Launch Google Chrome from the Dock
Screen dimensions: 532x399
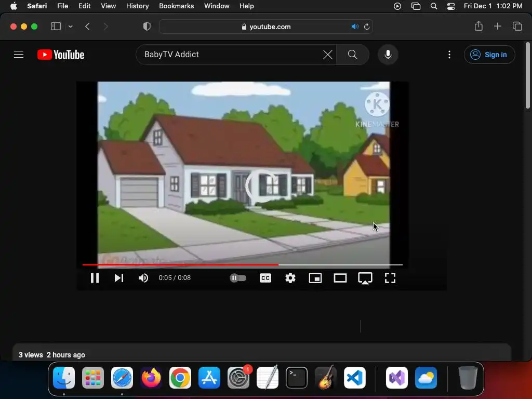point(180,378)
